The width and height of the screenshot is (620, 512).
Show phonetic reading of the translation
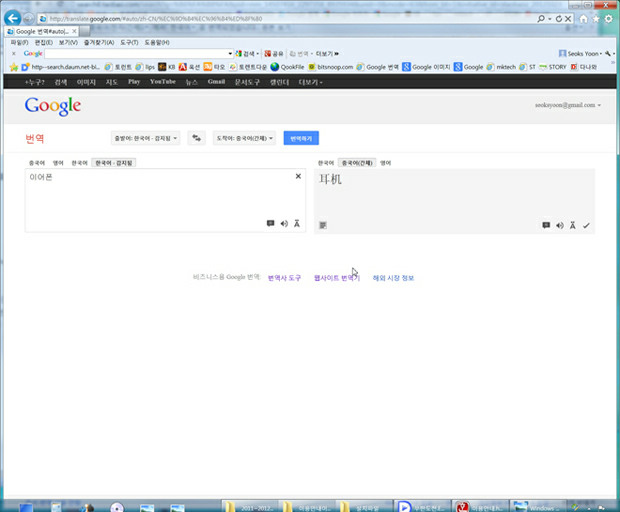573,225
